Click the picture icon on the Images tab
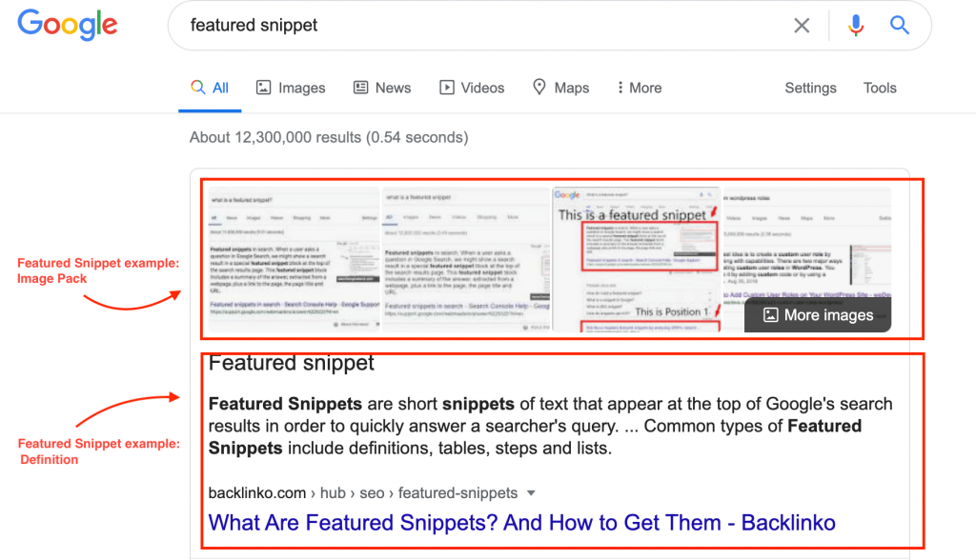The height and width of the screenshot is (560, 976). tap(263, 88)
